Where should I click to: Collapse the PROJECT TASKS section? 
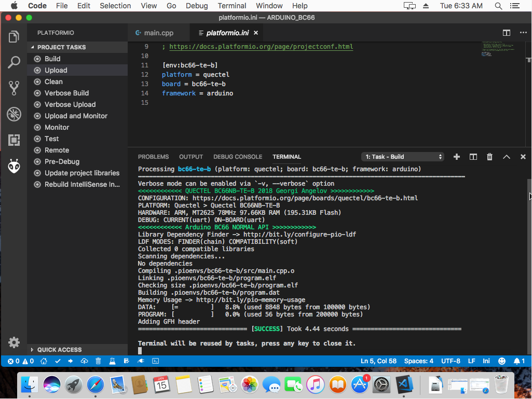pos(61,47)
